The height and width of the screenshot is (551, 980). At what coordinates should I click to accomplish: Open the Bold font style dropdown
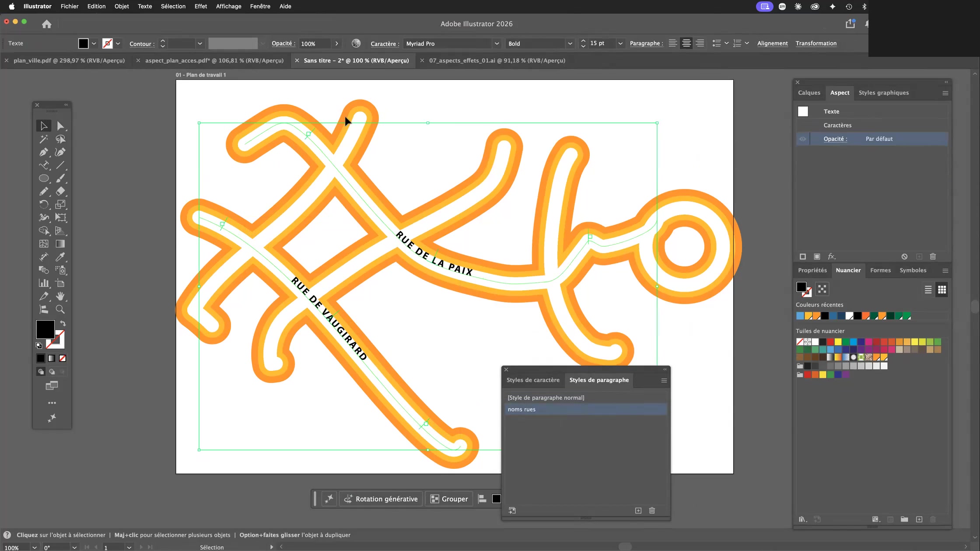pos(570,44)
